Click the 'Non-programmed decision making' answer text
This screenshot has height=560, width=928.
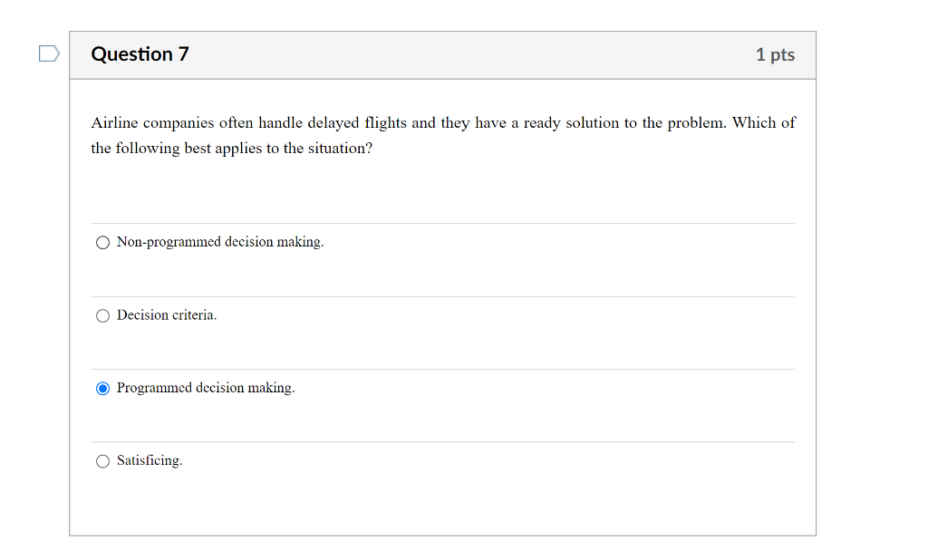(x=220, y=242)
